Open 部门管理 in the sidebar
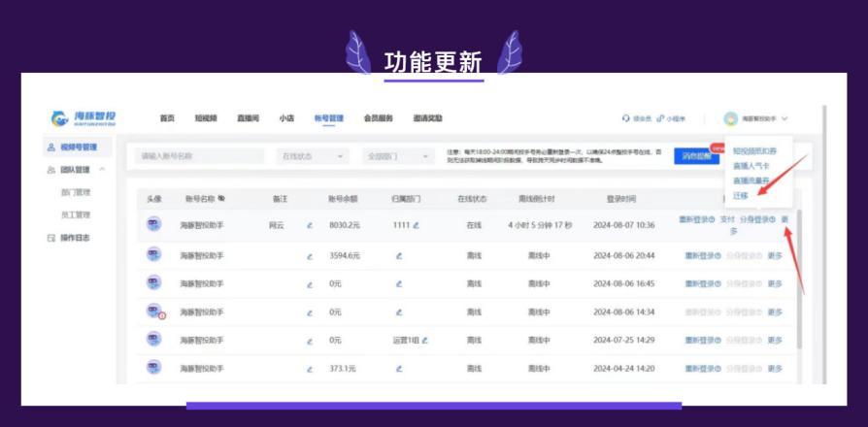The width and height of the screenshot is (868, 427). pyautogui.click(x=76, y=192)
